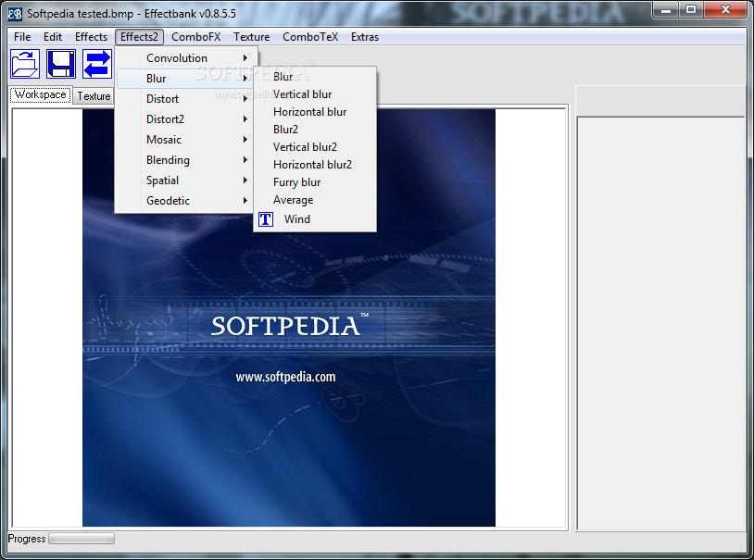754x560 pixels.
Task: Open the Effects menu
Action: pos(91,37)
